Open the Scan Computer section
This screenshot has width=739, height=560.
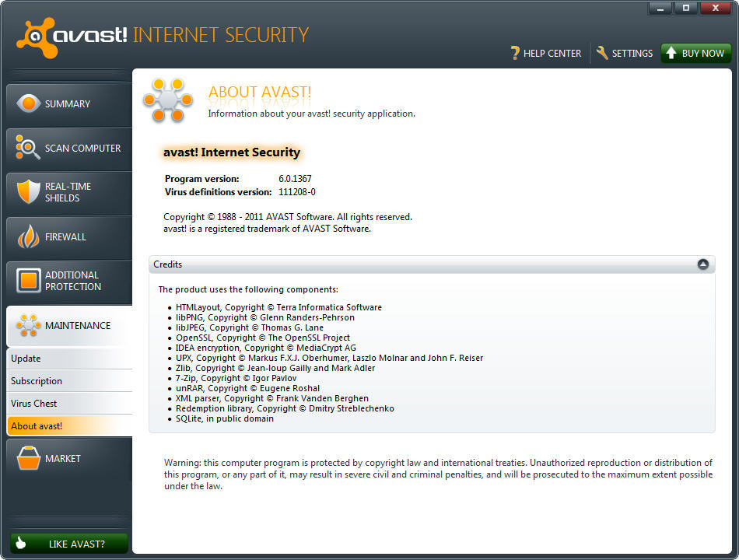pyautogui.click(x=69, y=149)
